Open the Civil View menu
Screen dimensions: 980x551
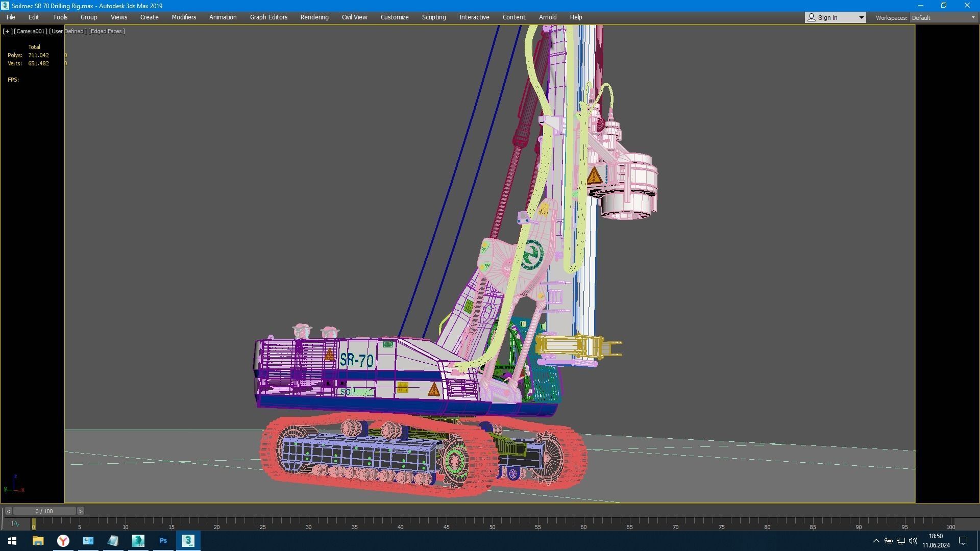coord(354,17)
